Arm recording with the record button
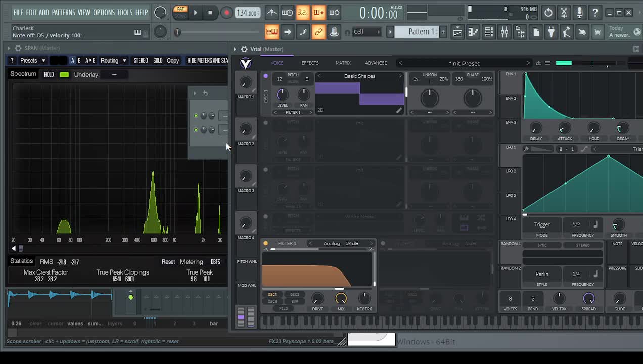Screen dimensions: 643x364 (226, 13)
